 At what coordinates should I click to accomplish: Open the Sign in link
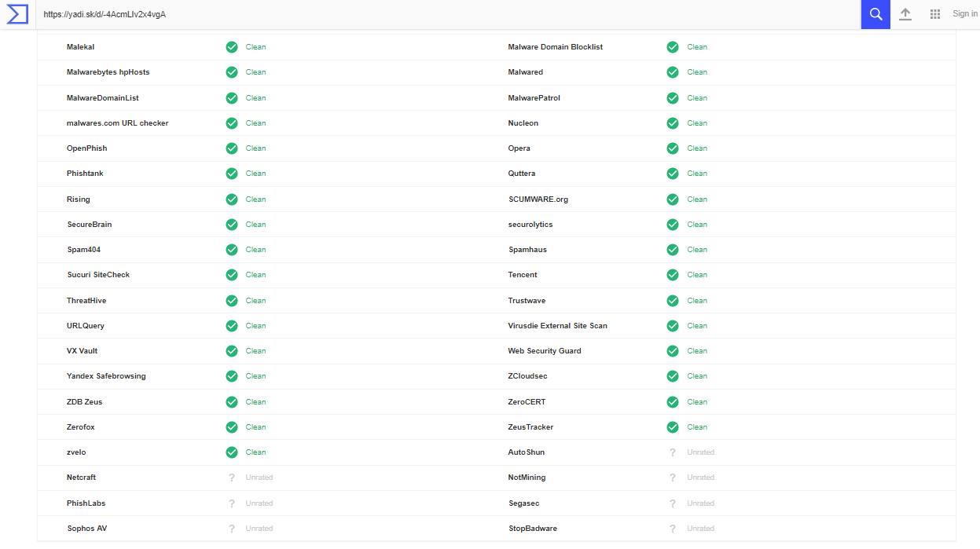click(x=965, y=14)
